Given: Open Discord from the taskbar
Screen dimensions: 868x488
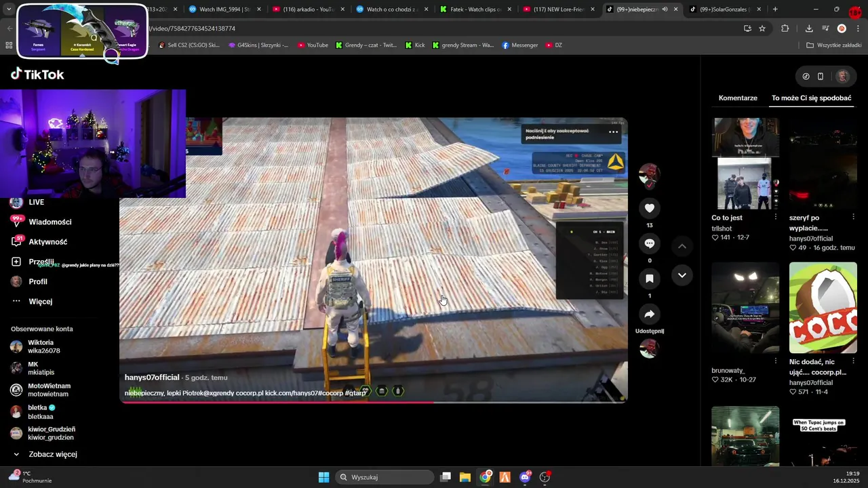Looking at the screenshot, I should 525,477.
